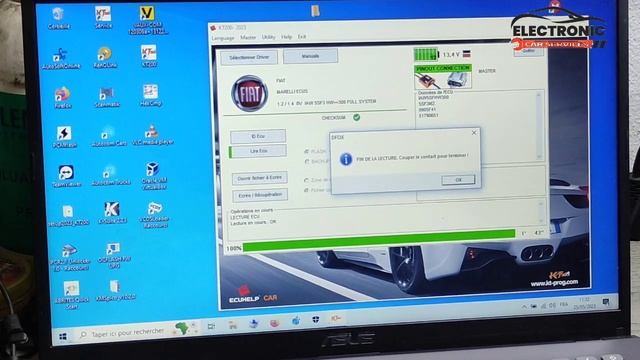Open Task View on the taskbar
Image resolution: width=640 pixels, height=360 pixels.
[x=211, y=326]
